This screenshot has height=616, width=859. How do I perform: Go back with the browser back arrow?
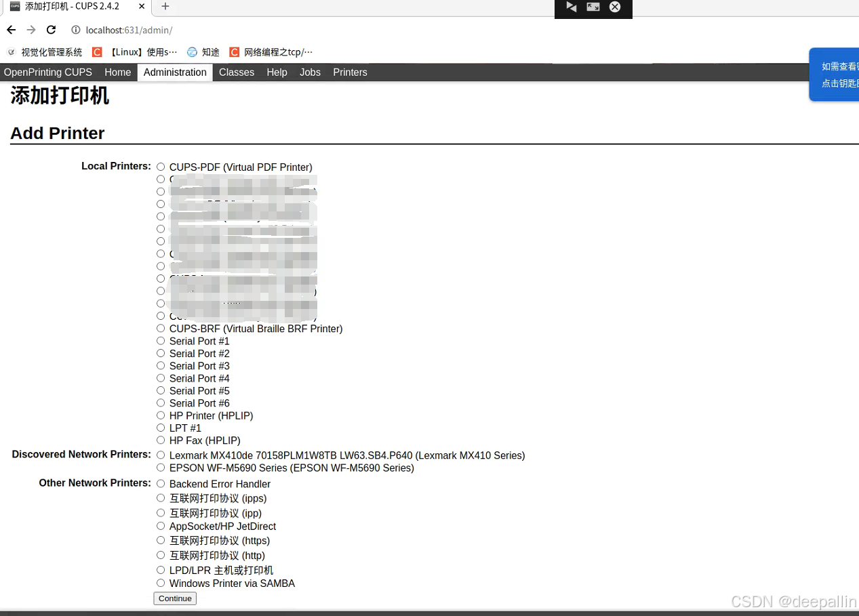coord(11,30)
